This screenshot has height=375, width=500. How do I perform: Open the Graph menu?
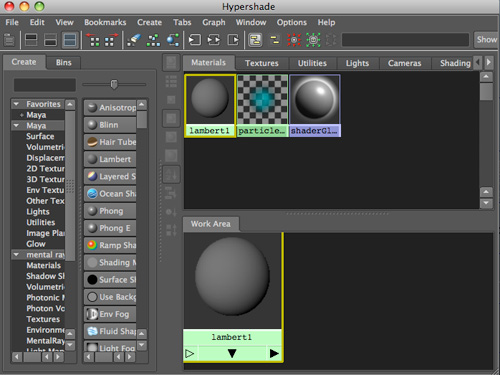pos(214,22)
